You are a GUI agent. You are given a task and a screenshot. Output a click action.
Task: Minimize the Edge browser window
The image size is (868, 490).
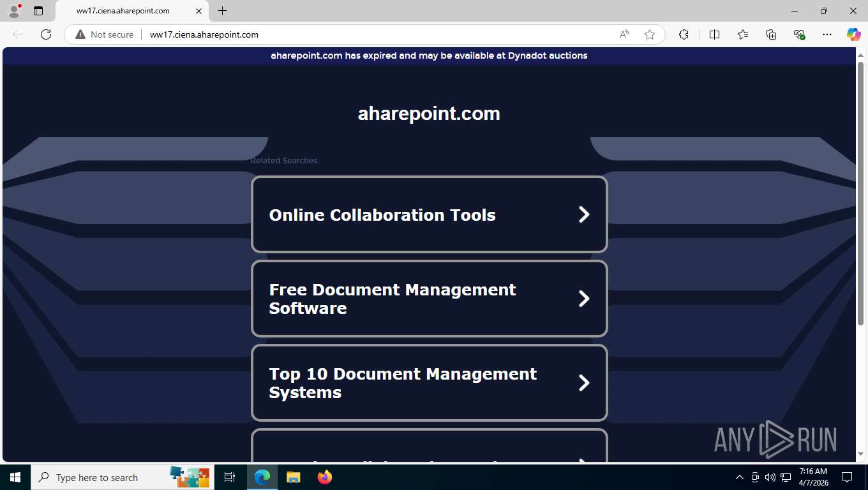tap(795, 11)
